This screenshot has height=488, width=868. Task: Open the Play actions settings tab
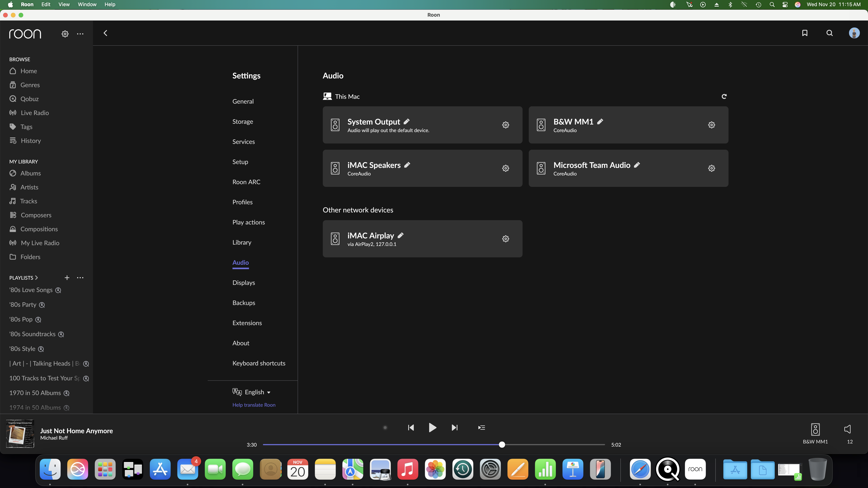pos(248,222)
